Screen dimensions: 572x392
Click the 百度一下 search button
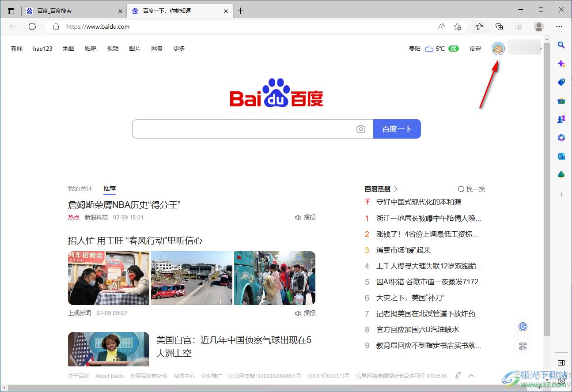[x=397, y=129]
